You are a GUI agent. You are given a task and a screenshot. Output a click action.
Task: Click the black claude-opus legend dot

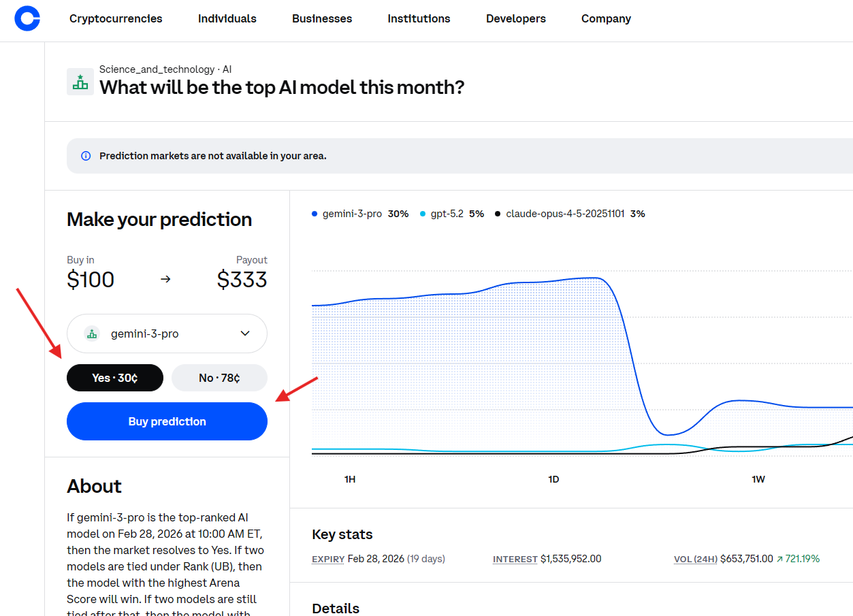pyautogui.click(x=498, y=214)
